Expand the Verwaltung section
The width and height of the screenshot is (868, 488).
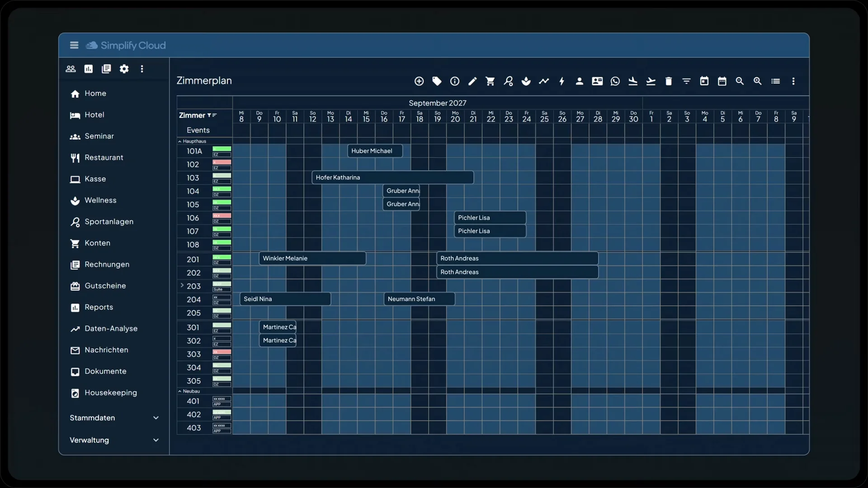pos(114,440)
